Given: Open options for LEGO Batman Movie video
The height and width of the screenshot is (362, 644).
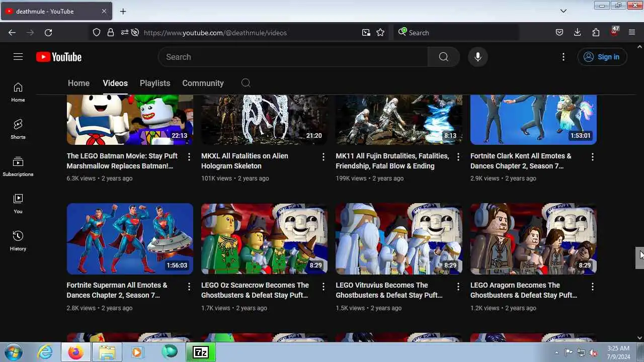Looking at the screenshot, I should pyautogui.click(x=189, y=157).
